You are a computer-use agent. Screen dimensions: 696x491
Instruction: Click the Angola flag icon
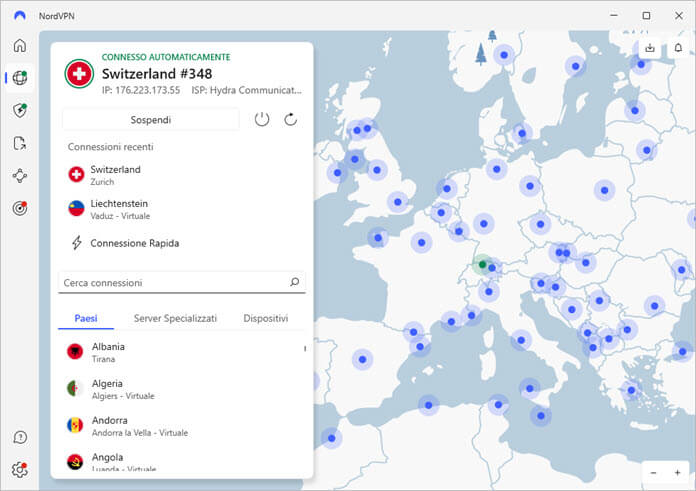tap(75, 462)
